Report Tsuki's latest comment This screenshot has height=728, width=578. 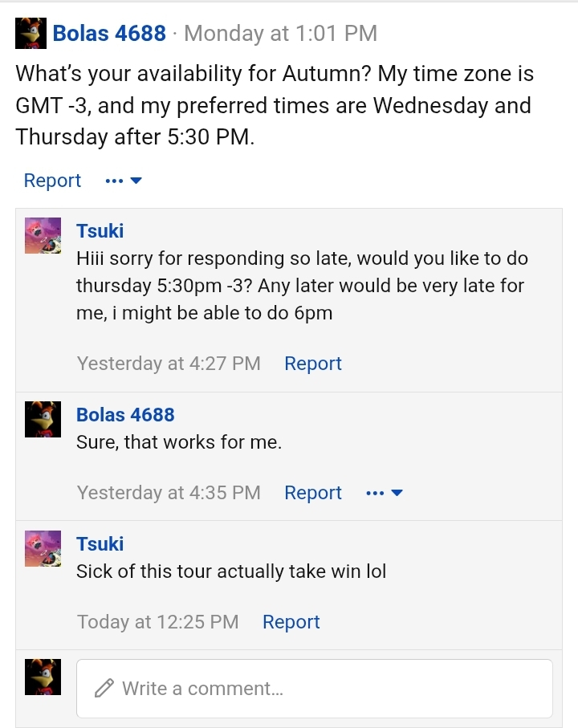tap(291, 621)
